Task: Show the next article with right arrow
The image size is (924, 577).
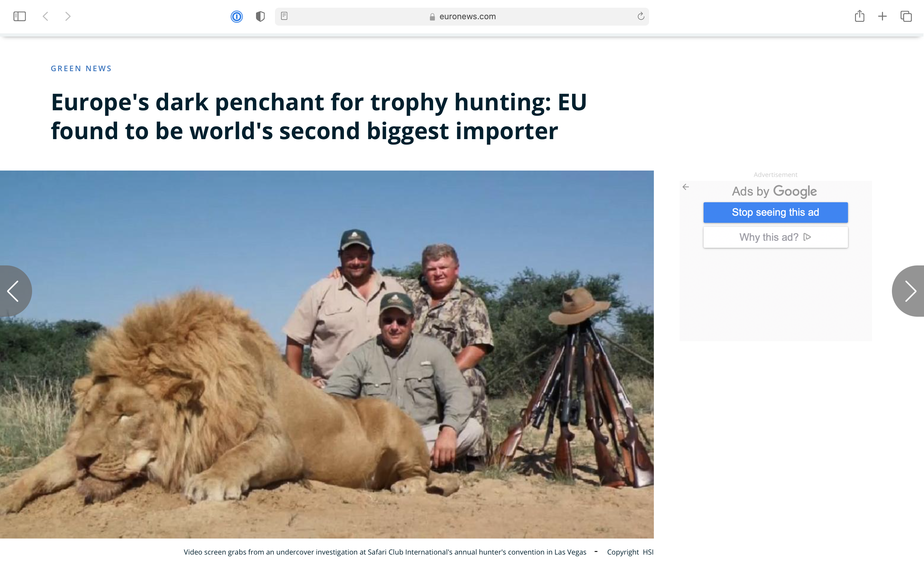Action: 910,291
